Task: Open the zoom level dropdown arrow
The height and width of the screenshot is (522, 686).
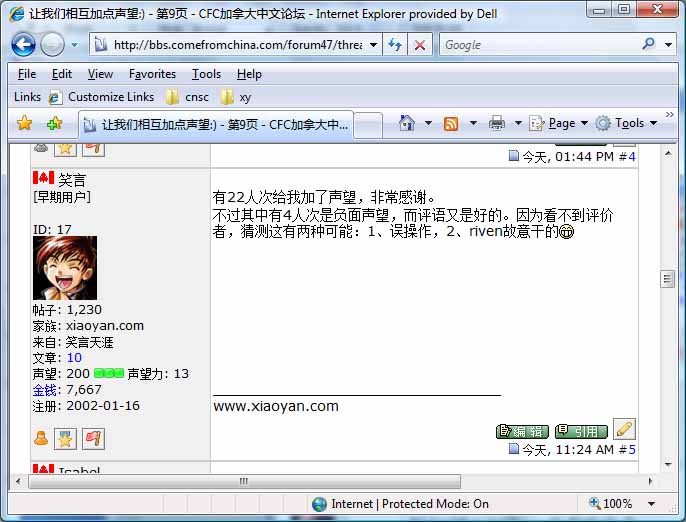Action: point(652,504)
